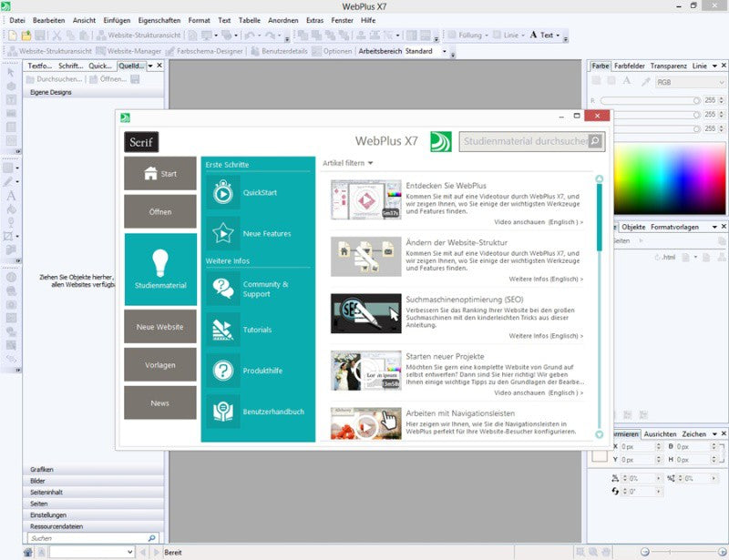Click the Vorlagen button
Screen dimensions: 729x560
pos(160,365)
